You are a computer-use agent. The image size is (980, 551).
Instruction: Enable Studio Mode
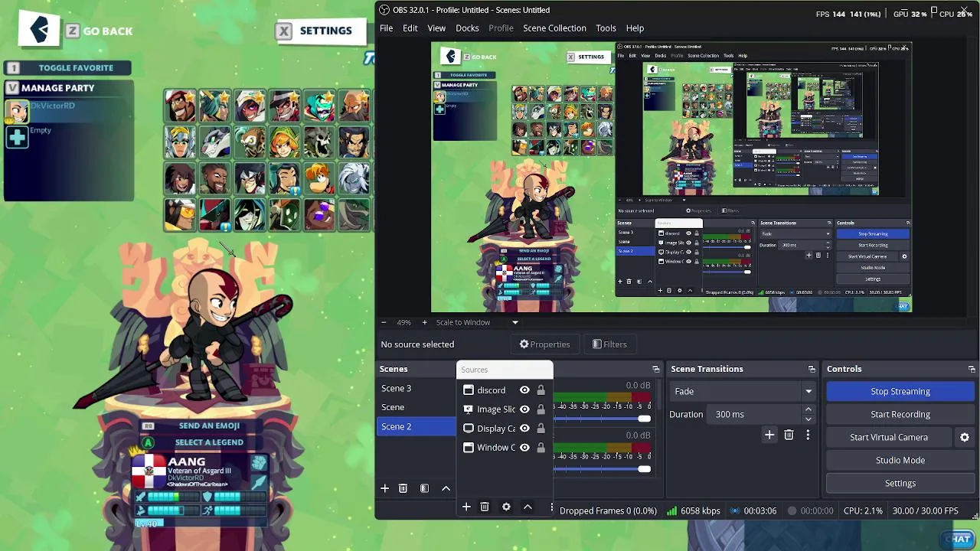click(900, 460)
